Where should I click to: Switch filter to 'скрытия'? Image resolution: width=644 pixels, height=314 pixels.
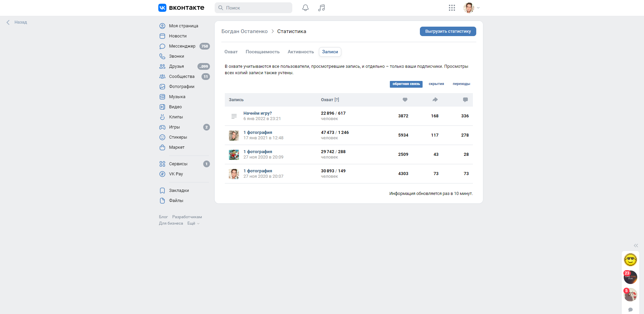pyautogui.click(x=436, y=84)
